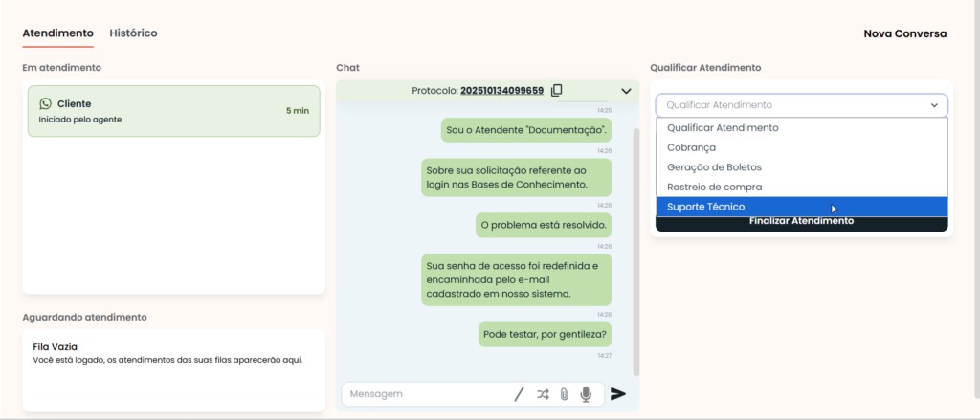980x420 pixels.
Task: Click the slash quick-reply icon
Action: pos(520,393)
